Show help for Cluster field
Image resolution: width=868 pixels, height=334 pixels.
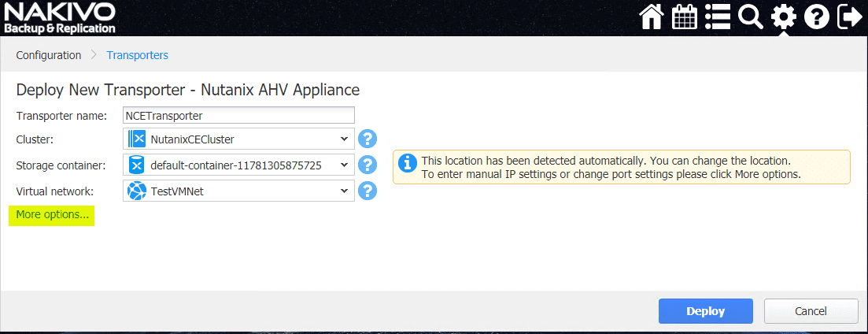(x=368, y=139)
